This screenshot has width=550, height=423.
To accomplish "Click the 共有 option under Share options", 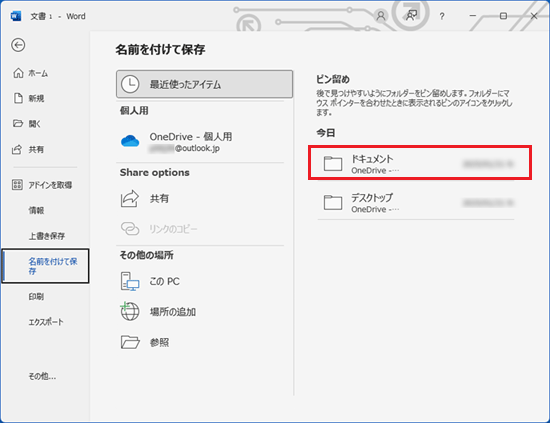I will [x=200, y=199].
